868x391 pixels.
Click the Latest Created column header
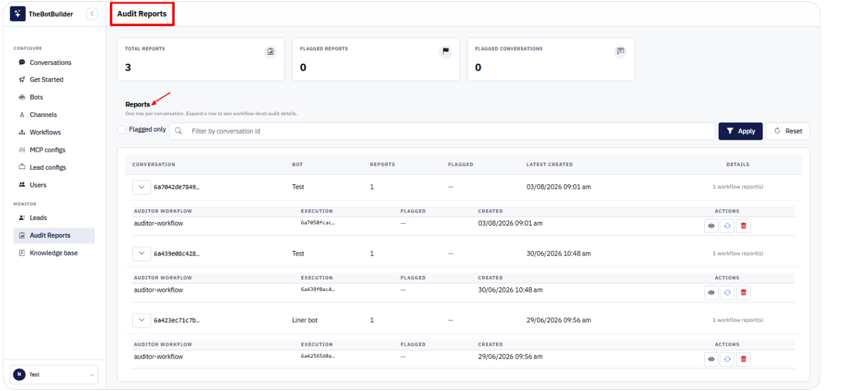550,164
